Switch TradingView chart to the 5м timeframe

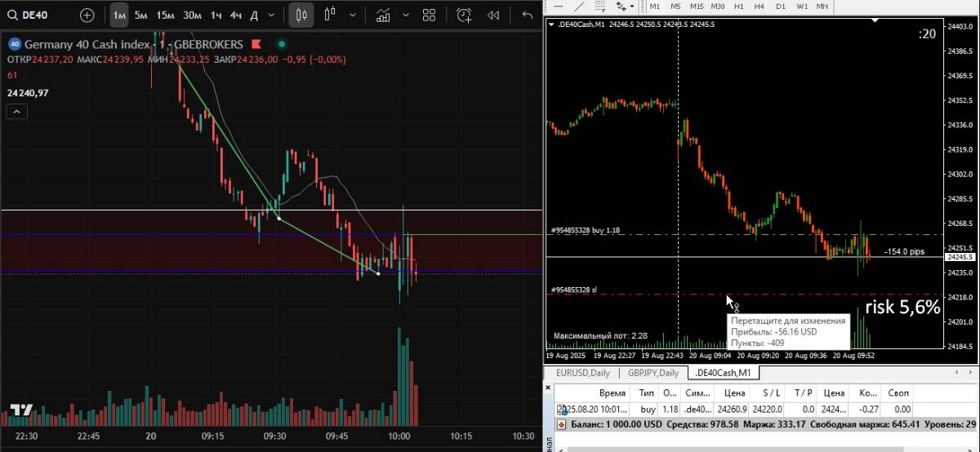(141, 15)
